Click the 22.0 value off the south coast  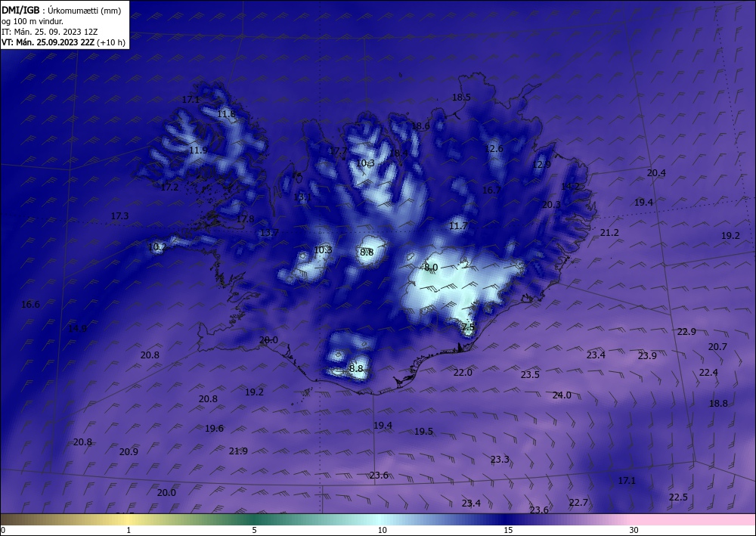pos(463,373)
